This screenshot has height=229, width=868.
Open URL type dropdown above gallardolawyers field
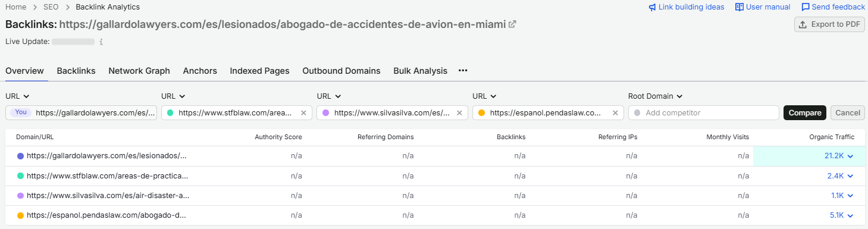click(18, 96)
